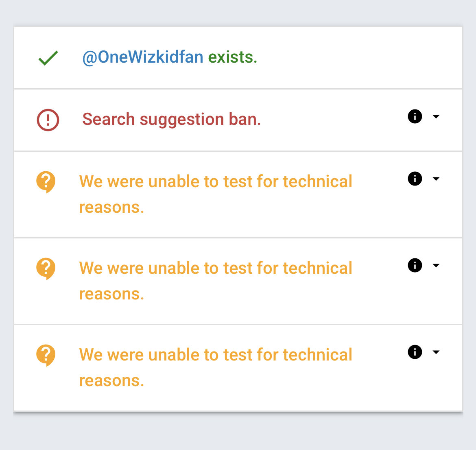Click info icon beside Search suggestion ban
The image size is (476, 450).
click(x=415, y=116)
